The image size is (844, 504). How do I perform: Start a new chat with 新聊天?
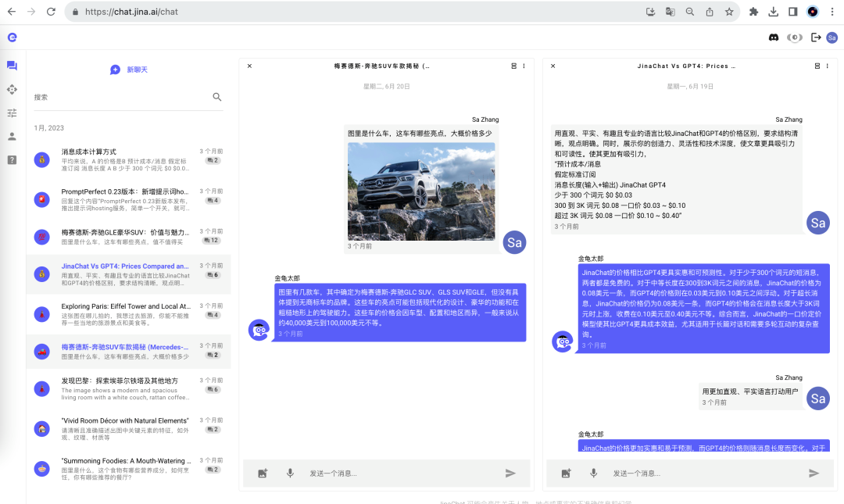129,70
